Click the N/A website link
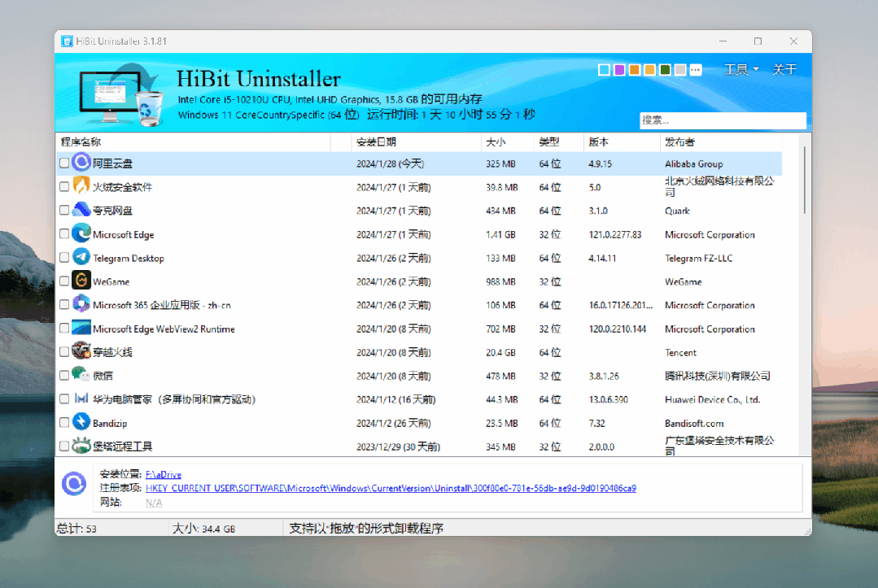Viewport: 878px width, 588px height. coord(154,503)
